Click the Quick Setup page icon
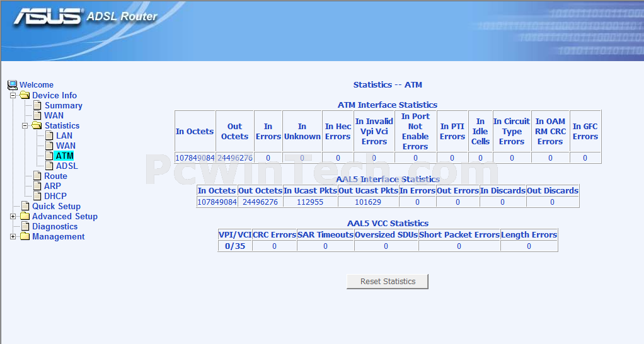Screen dimensions: 644x344 [x=25, y=206]
